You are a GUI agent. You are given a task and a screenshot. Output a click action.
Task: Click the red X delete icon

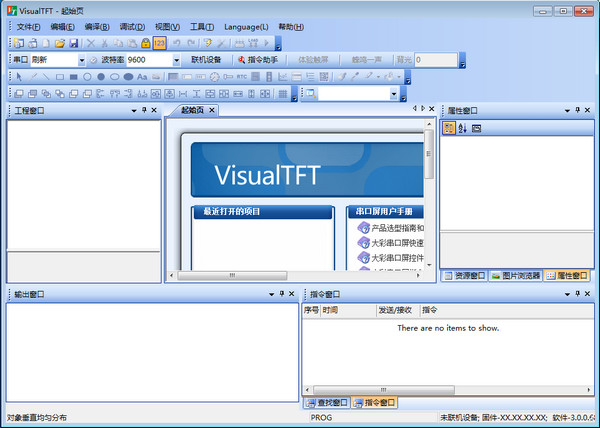pyautogui.click(x=91, y=43)
